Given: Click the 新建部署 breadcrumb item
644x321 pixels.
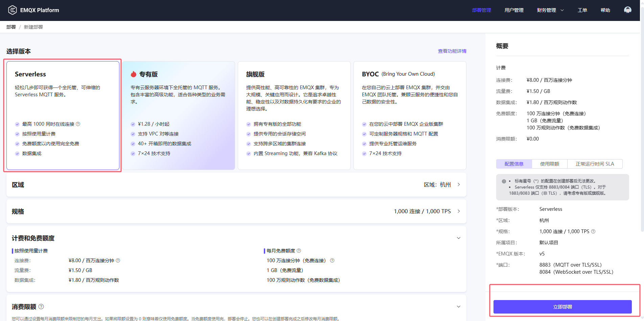Looking at the screenshot, I should coord(33,27).
